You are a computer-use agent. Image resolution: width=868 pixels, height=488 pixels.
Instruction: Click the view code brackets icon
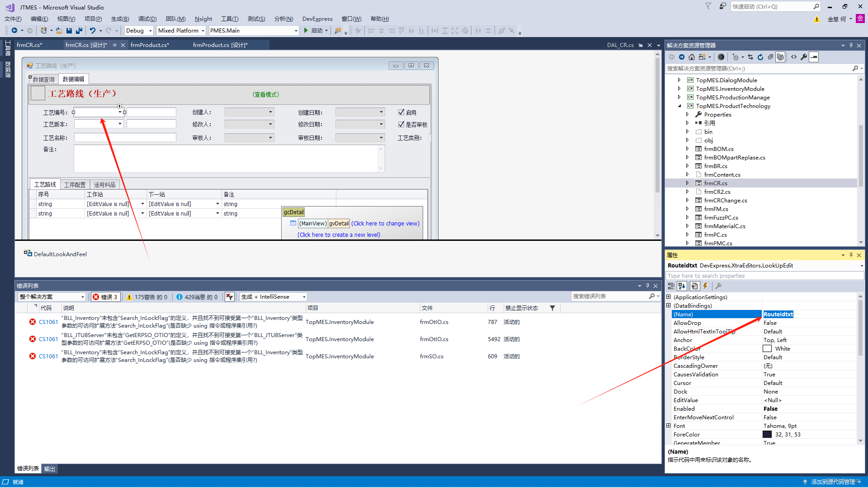click(x=794, y=57)
